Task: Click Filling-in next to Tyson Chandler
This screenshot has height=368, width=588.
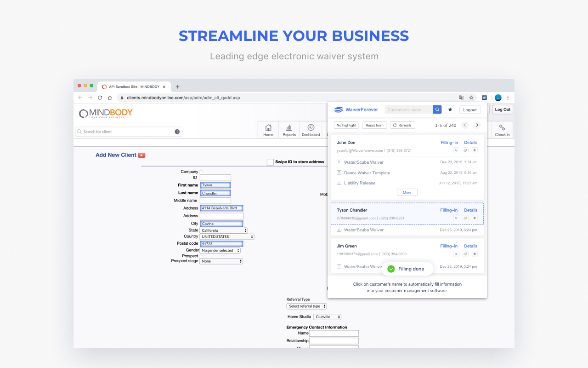Action: click(x=449, y=210)
